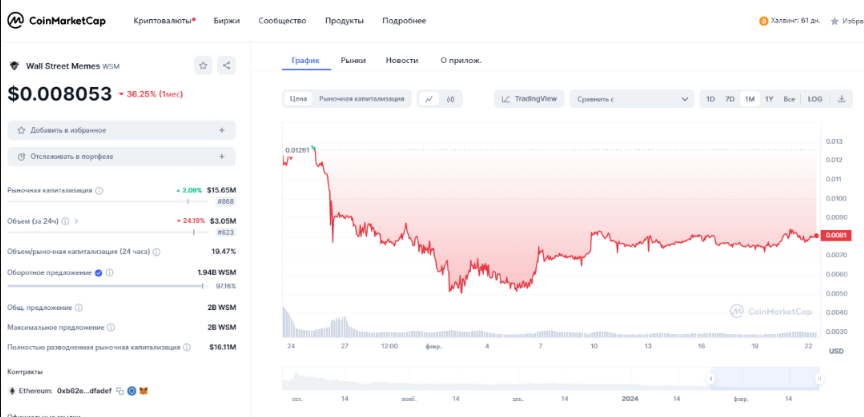Click the Халвинг: 61 дн. link
The width and height of the screenshot is (864, 417).
[796, 21]
